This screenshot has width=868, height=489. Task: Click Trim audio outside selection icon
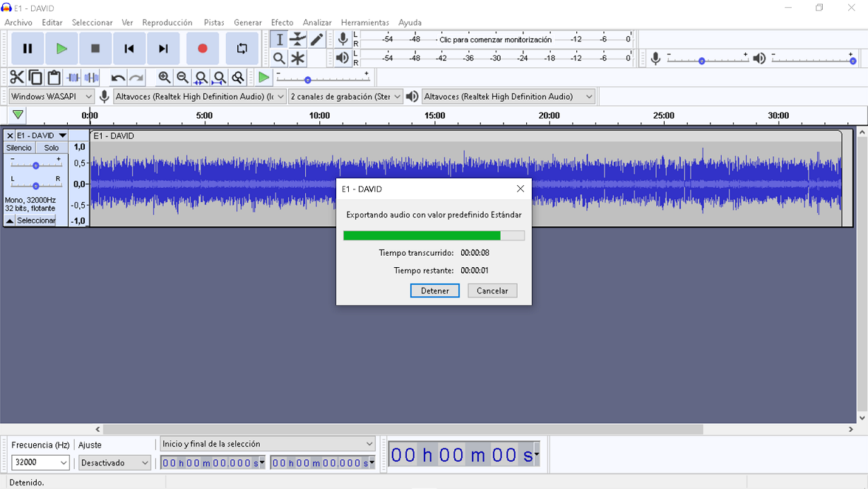pos(73,78)
